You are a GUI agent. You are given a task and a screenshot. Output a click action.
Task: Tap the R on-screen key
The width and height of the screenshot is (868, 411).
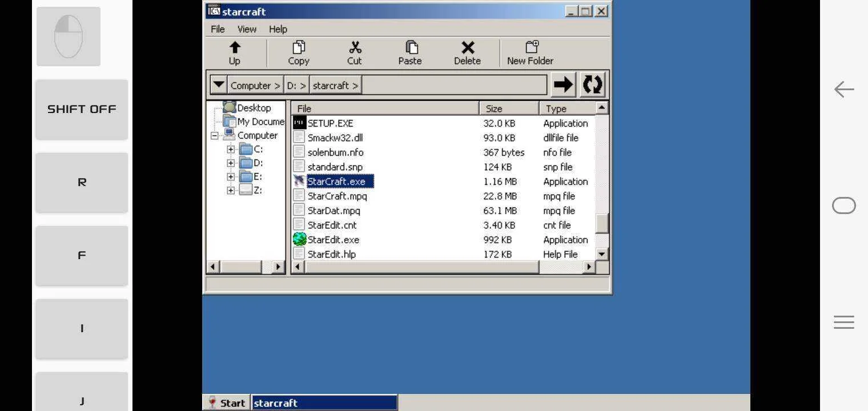[x=82, y=182]
